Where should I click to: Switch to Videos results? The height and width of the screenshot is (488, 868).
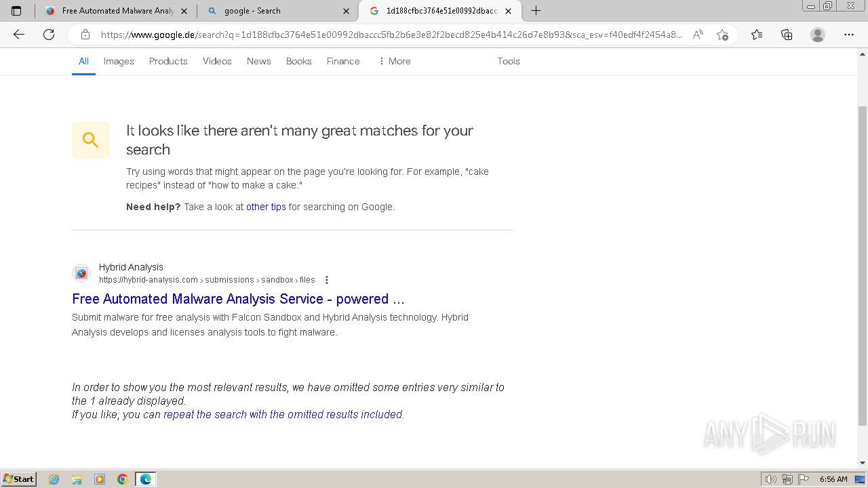[217, 61]
